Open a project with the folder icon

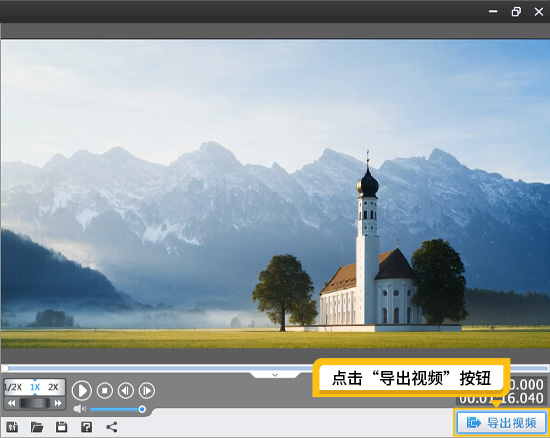(x=37, y=427)
